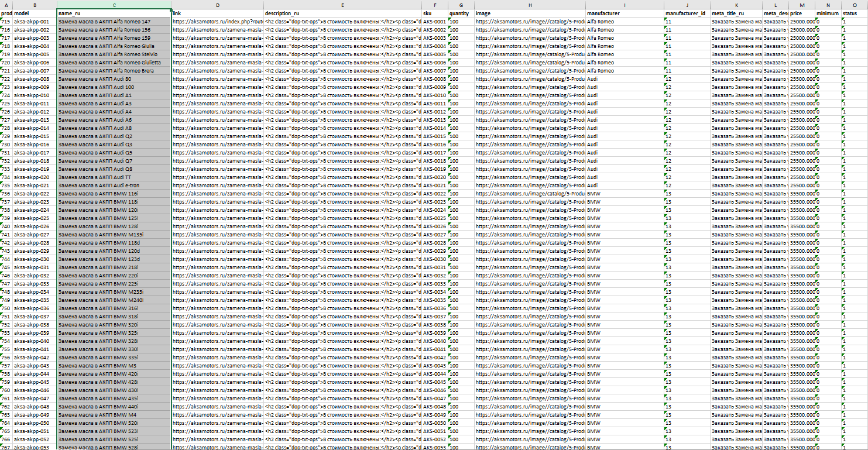Select cell 'Замена масла в АКПП Audi 80'
Screen dimensions: 868x450
click(114, 78)
